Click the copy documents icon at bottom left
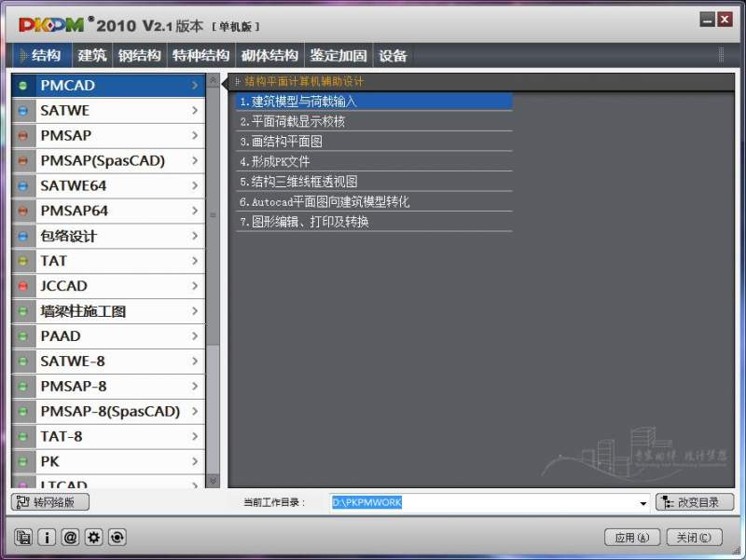This screenshot has height=560, width=746. pyautogui.click(x=23, y=538)
